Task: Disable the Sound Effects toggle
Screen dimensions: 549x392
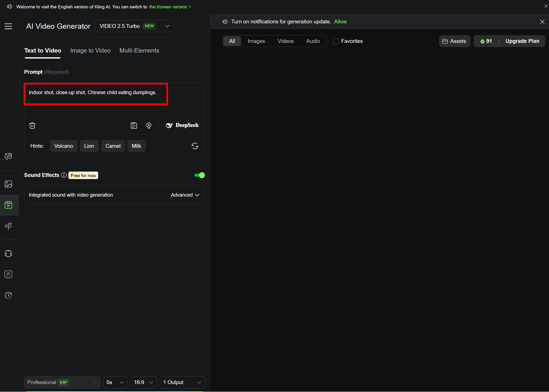Action: [199, 175]
